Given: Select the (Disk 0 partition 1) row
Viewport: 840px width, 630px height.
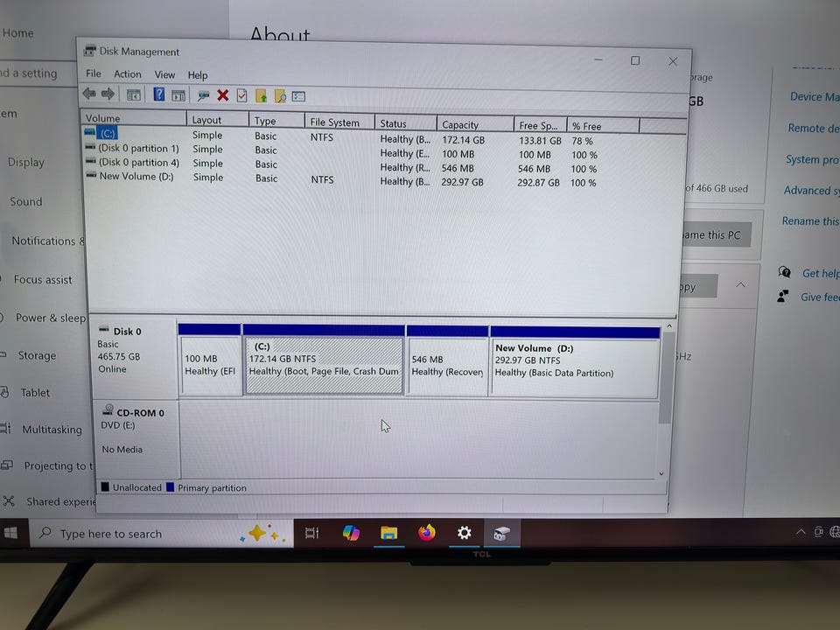Looking at the screenshot, I should (x=343, y=151).
